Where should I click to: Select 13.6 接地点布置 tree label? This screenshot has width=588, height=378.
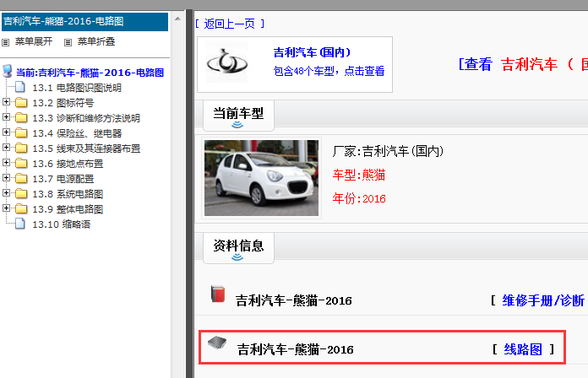click(x=68, y=164)
